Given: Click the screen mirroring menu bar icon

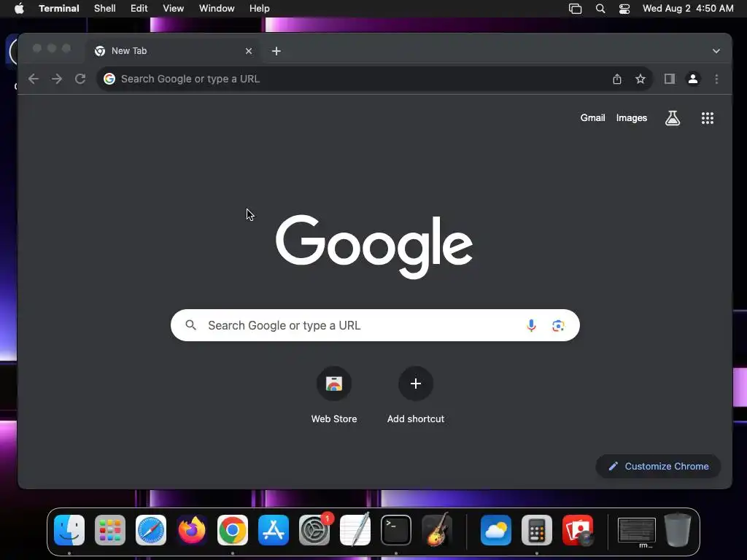Looking at the screenshot, I should [x=575, y=9].
